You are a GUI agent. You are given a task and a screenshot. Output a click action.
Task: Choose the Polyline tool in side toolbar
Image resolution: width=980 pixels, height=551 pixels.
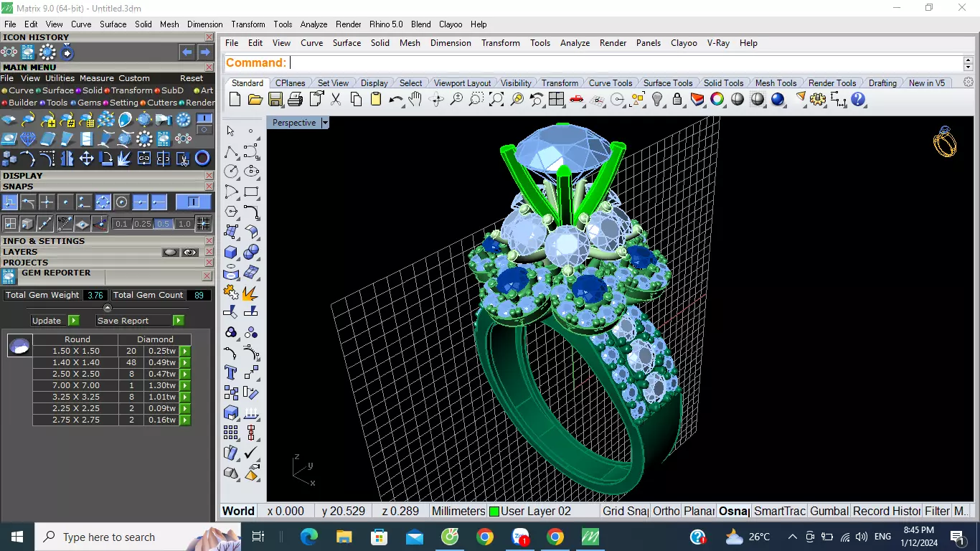point(230,151)
